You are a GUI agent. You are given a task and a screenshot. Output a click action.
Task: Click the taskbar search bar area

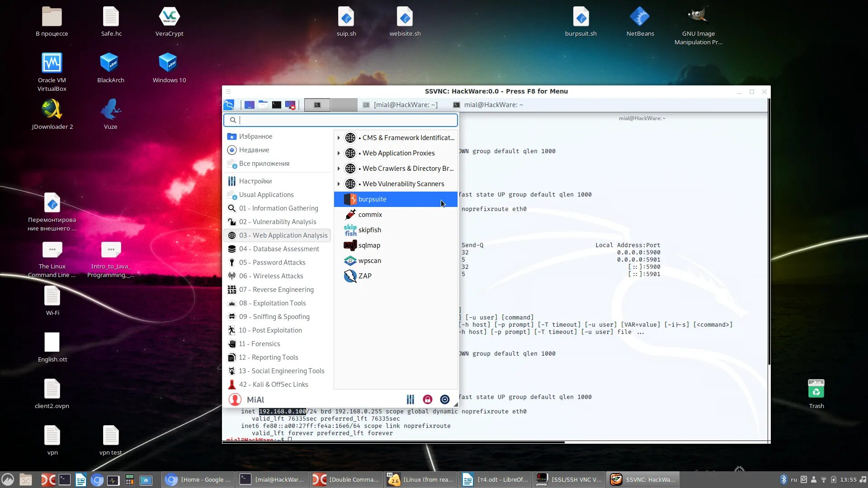341,120
